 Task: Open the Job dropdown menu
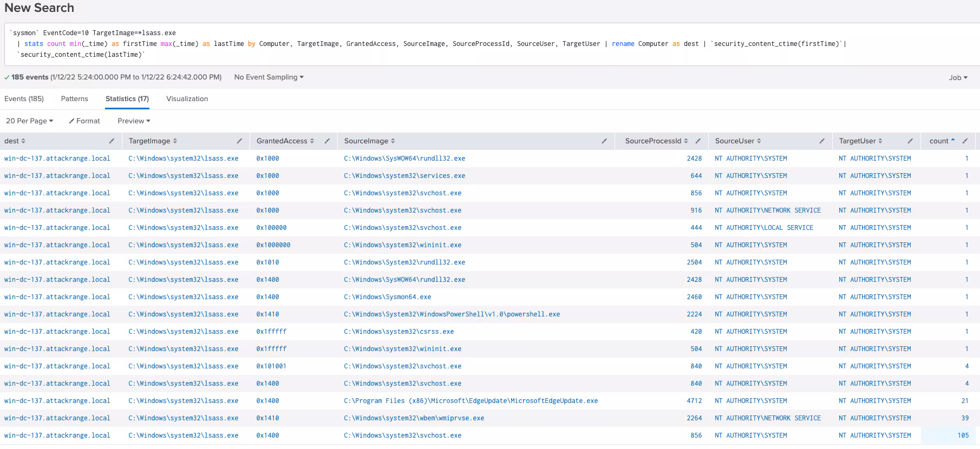coord(958,78)
